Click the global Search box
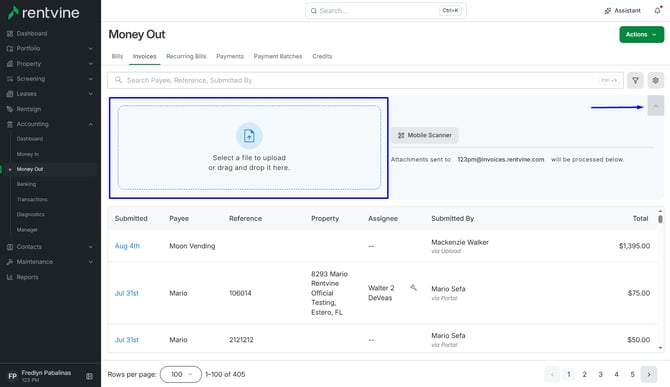Image resolution: width=670 pixels, height=387 pixels. point(386,11)
